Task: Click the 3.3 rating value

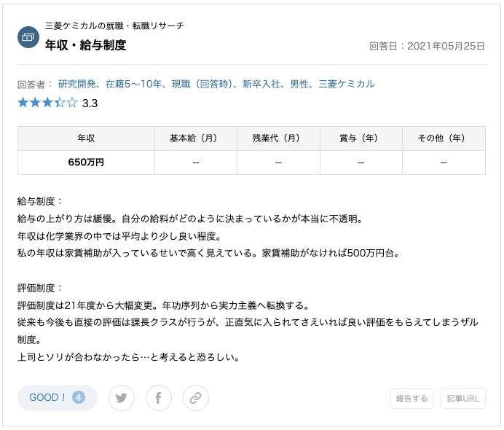Action: click(90, 103)
